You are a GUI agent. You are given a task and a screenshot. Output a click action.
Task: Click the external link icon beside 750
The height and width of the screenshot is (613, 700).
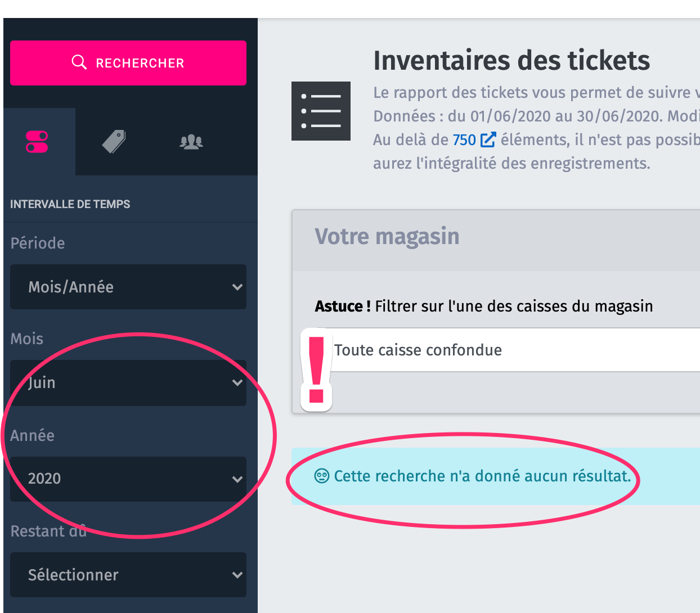tap(488, 139)
